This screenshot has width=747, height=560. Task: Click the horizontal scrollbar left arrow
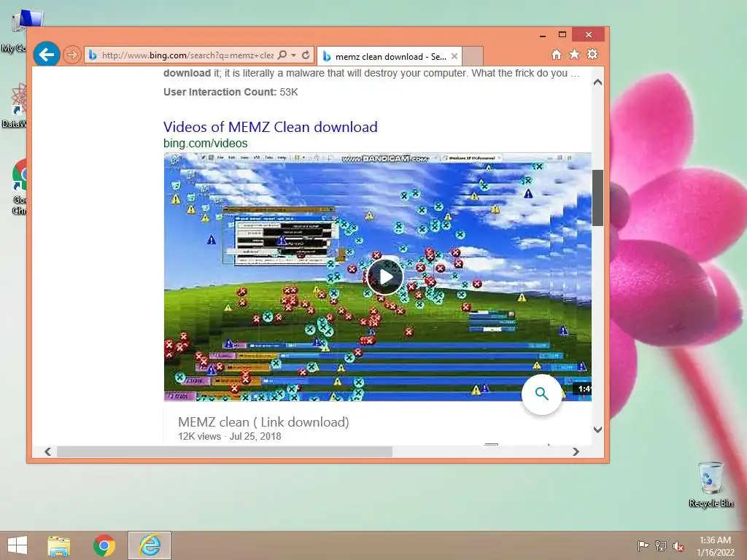click(47, 451)
